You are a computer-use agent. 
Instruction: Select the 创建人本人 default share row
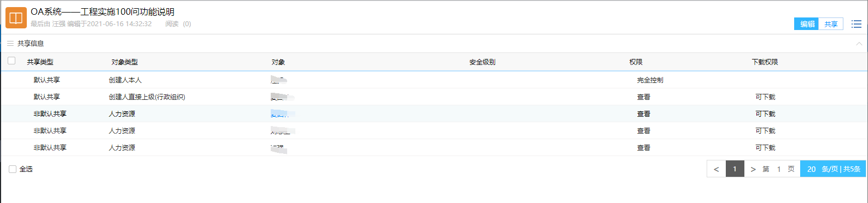tap(434, 80)
